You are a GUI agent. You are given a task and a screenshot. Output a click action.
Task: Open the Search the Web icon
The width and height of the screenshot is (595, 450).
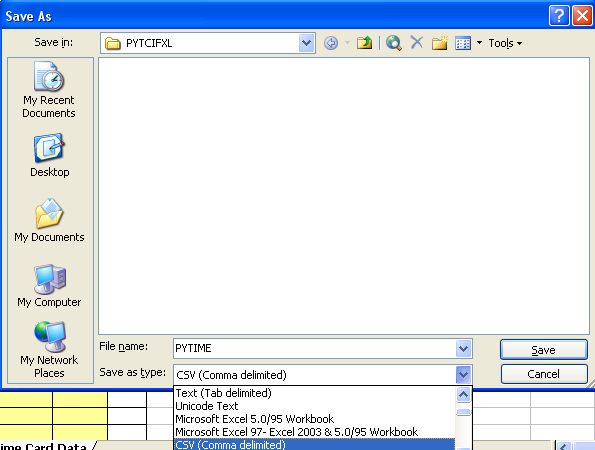pyautogui.click(x=394, y=43)
